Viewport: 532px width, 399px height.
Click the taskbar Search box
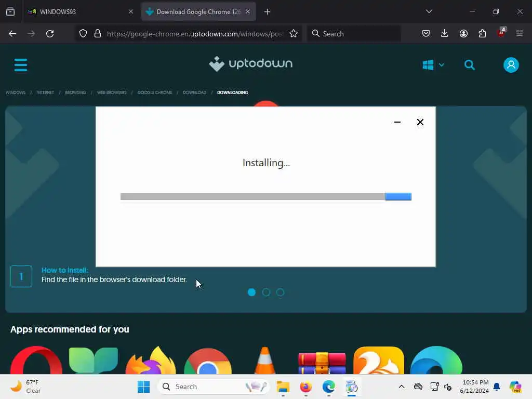(214, 387)
